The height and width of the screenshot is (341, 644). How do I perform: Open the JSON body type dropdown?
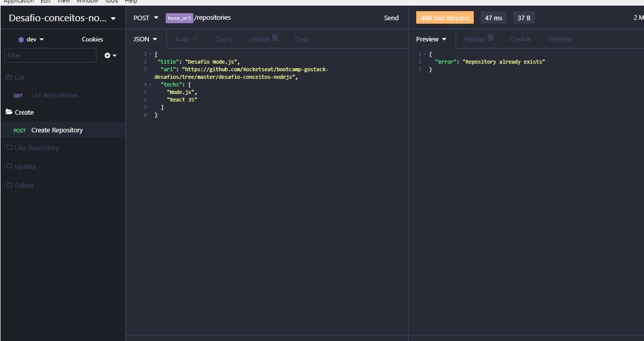tap(145, 39)
